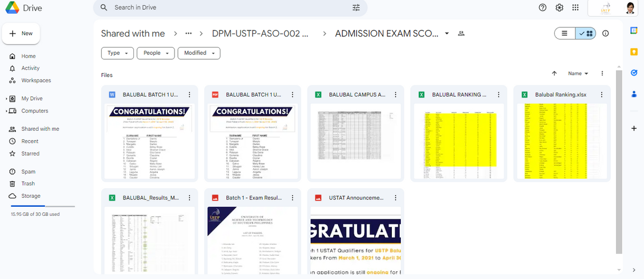Select BALUBAL RANKING yellow spreadsheet thumbnail
Screen dimensions: 644x279
pos(459,141)
